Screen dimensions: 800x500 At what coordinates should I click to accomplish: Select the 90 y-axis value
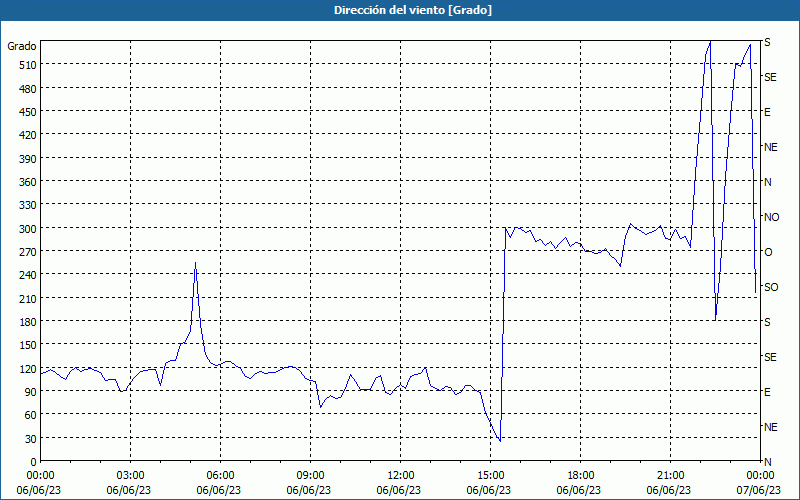pyautogui.click(x=31, y=392)
